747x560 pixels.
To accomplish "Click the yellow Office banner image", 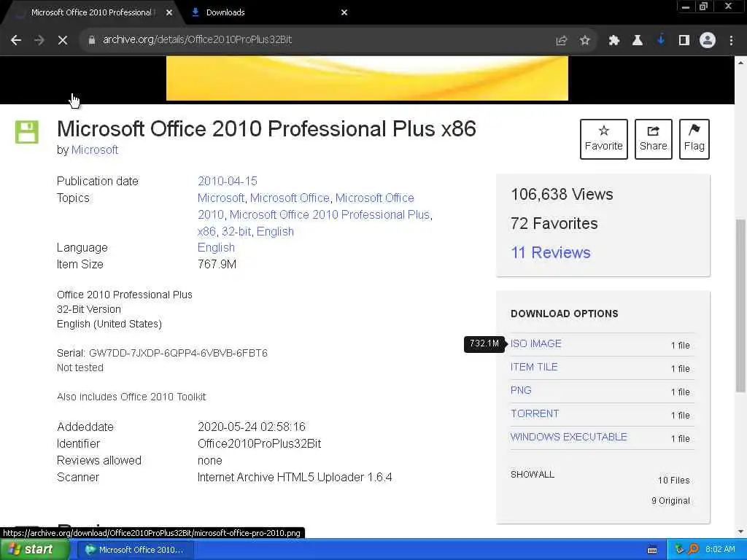I will pyautogui.click(x=367, y=78).
